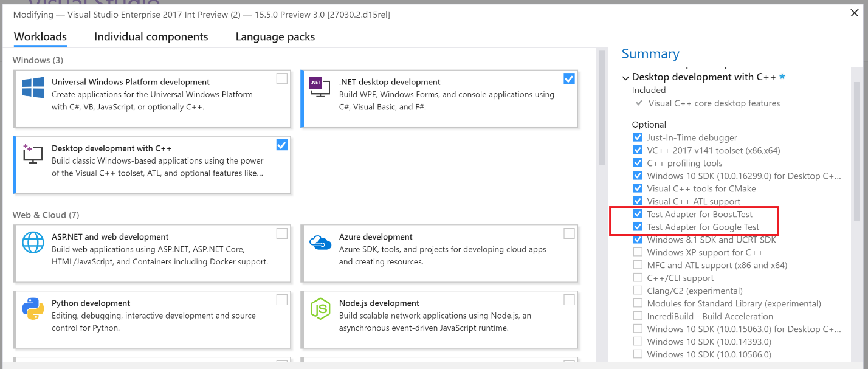This screenshot has width=868, height=369.
Task: Collapse the Desktop development with C++ section
Action: (x=625, y=78)
